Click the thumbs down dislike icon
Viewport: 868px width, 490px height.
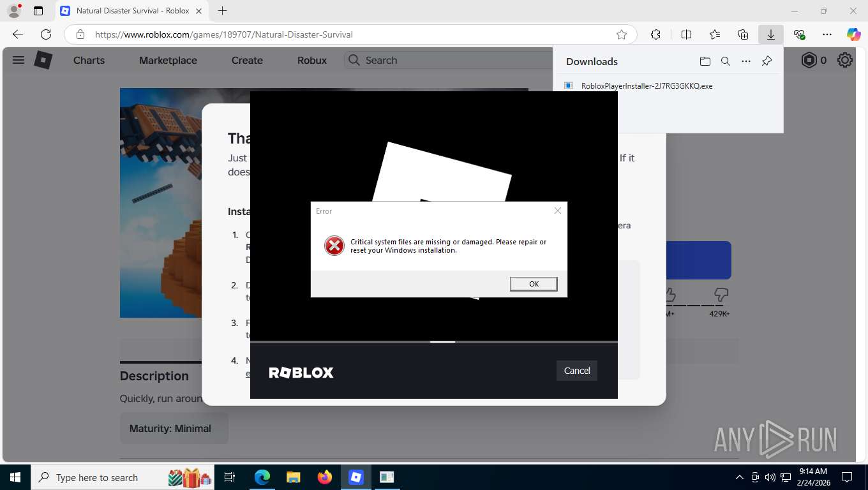coord(721,295)
